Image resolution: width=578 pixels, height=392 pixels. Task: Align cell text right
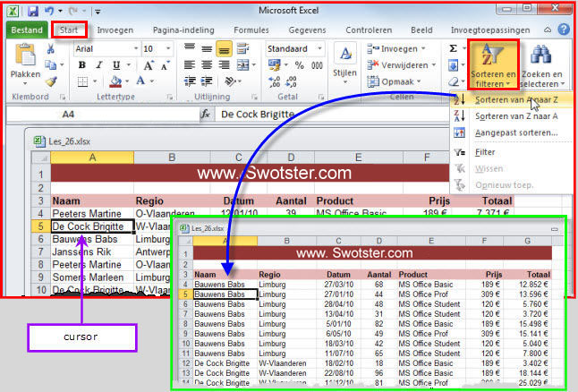(x=224, y=65)
